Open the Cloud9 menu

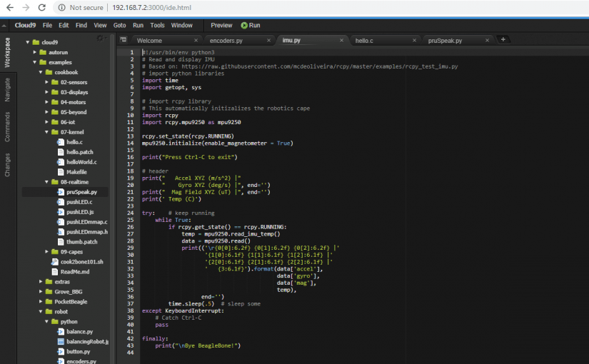(x=25, y=25)
